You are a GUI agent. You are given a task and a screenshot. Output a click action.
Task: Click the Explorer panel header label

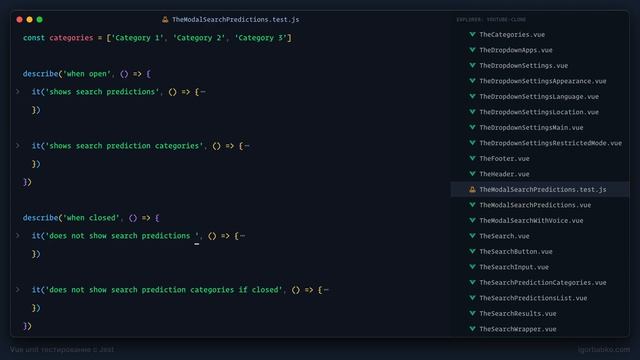coord(491,20)
